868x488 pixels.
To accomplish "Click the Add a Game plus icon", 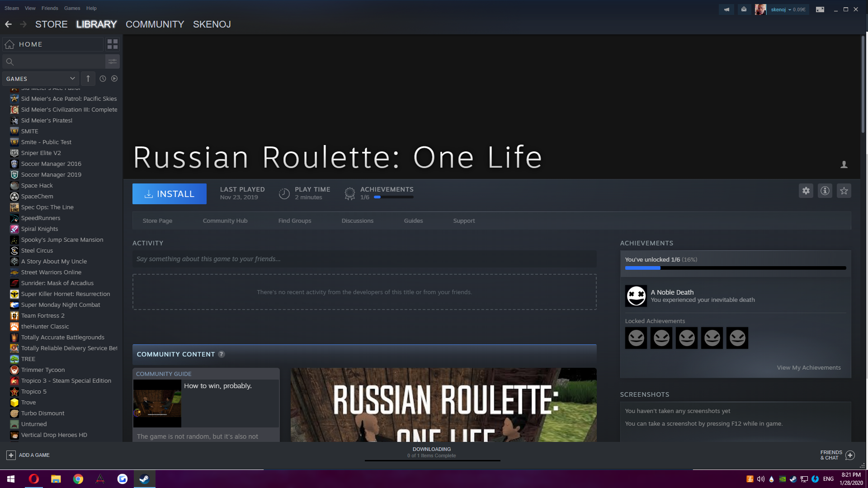I will (11, 455).
